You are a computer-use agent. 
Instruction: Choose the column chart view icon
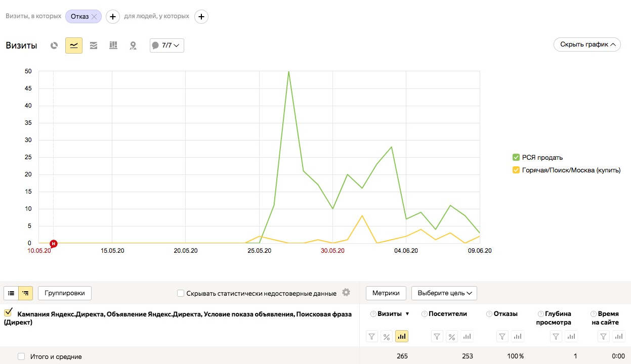point(113,45)
